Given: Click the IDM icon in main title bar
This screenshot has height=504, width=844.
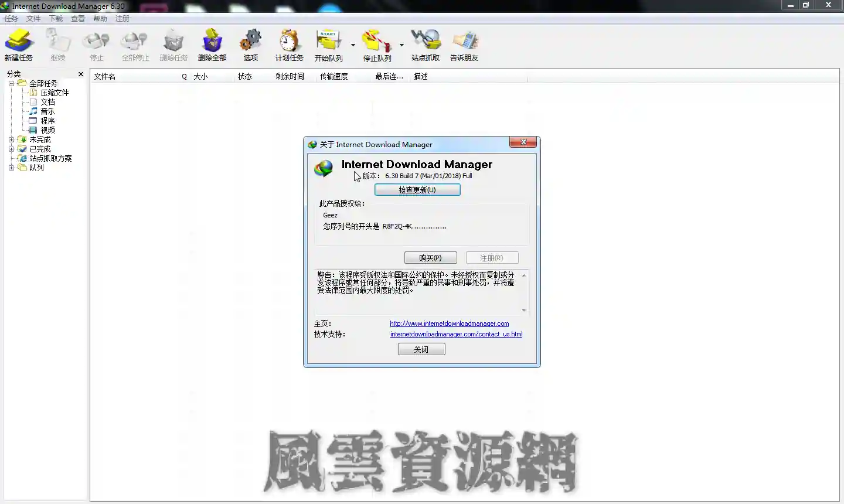Looking at the screenshot, I should tap(5, 6).
